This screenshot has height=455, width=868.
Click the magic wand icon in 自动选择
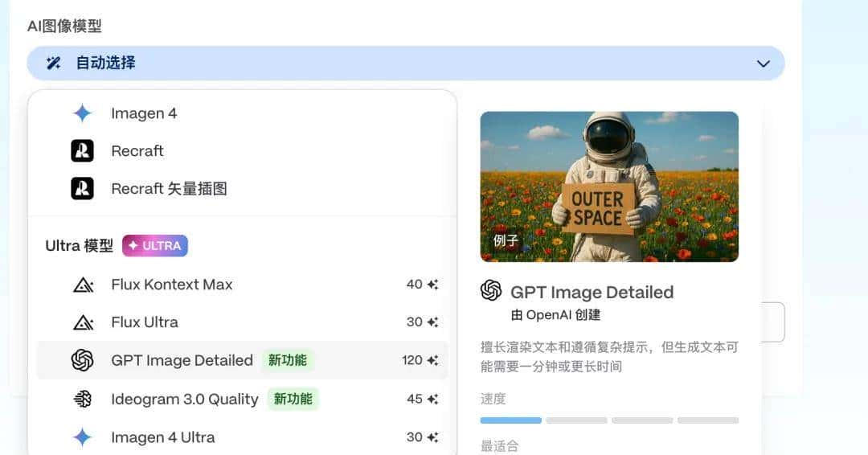coord(54,63)
